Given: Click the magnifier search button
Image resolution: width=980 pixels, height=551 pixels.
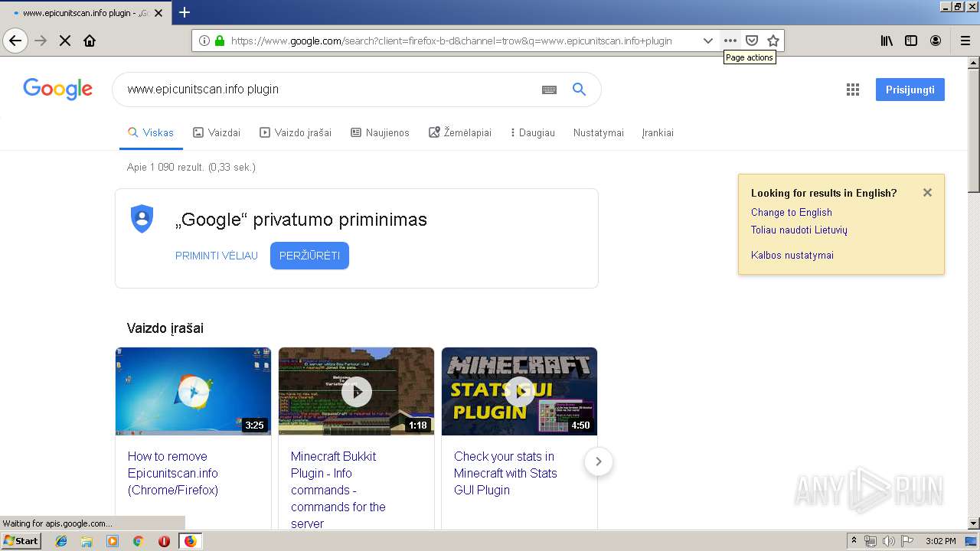Looking at the screenshot, I should click(x=580, y=90).
